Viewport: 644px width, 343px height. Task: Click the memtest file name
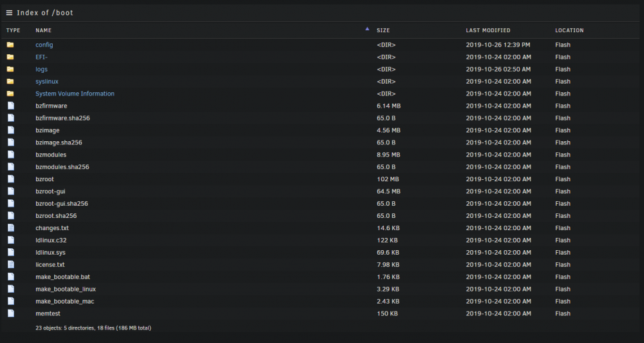pyautogui.click(x=48, y=313)
